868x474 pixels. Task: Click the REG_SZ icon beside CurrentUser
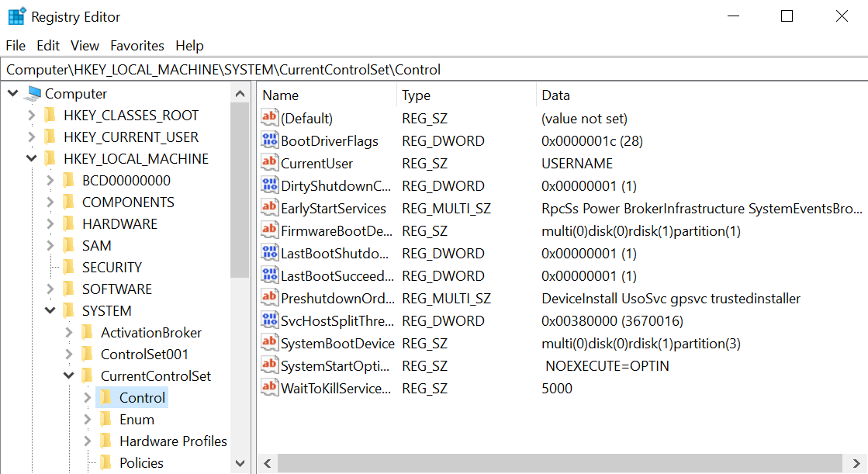(269, 163)
